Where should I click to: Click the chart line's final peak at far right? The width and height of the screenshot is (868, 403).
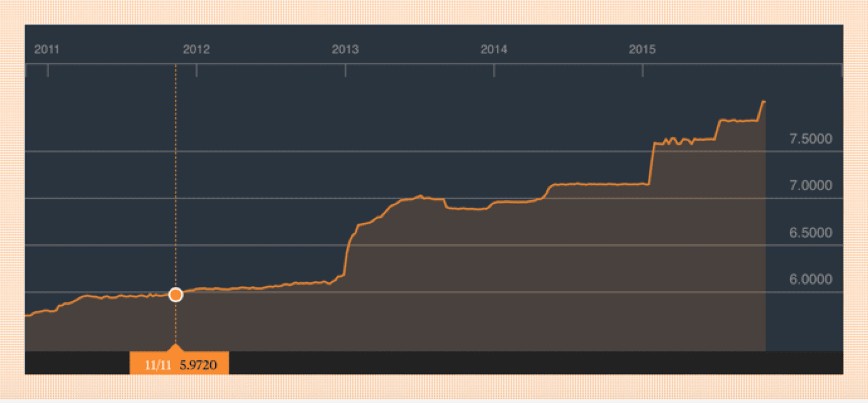[x=764, y=101]
